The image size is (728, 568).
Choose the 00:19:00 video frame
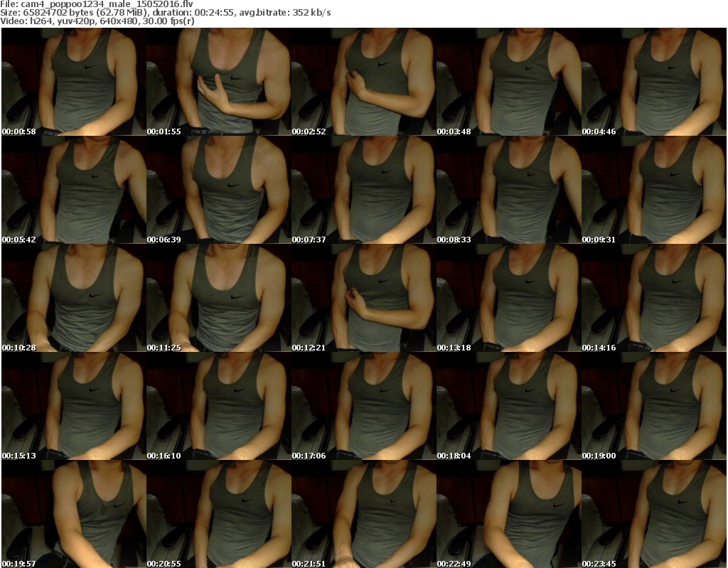654,406
